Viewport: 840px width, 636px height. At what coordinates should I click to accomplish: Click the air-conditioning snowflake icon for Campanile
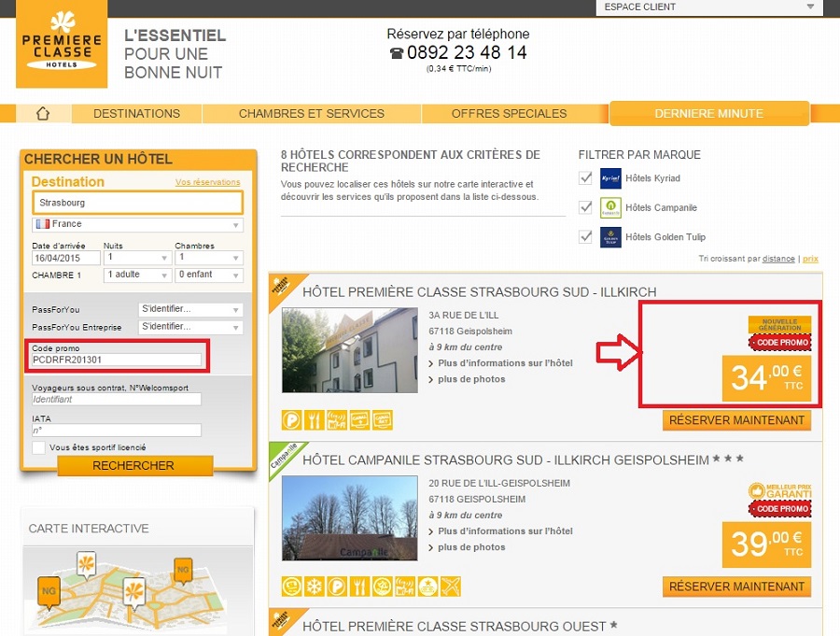click(314, 587)
